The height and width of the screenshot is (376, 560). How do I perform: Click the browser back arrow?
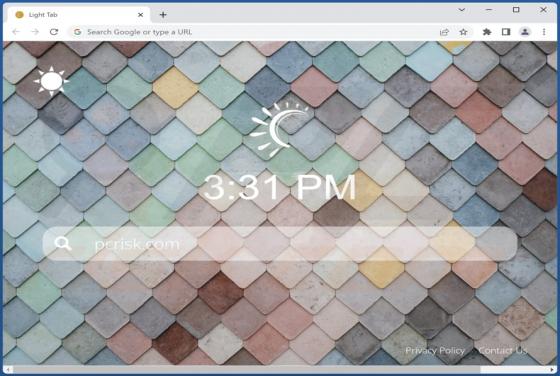point(16,32)
